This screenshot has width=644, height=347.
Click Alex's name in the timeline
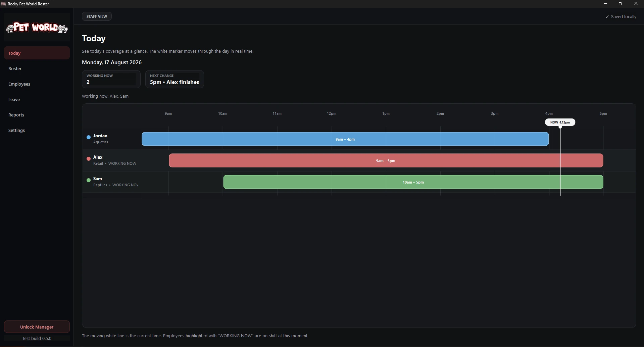coord(98,157)
